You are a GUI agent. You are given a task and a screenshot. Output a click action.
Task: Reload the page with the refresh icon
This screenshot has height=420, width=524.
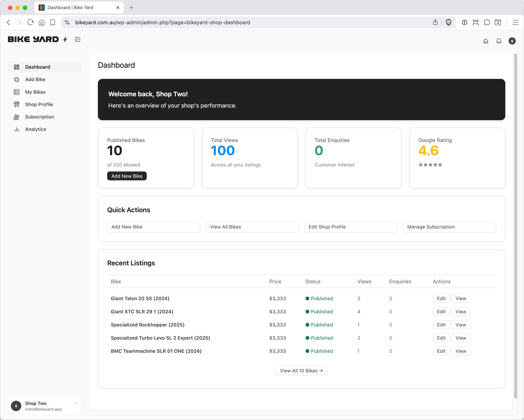[x=30, y=22]
